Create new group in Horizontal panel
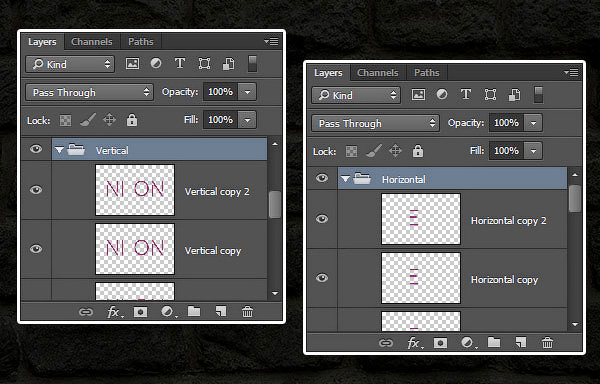600x384 pixels. [494, 342]
